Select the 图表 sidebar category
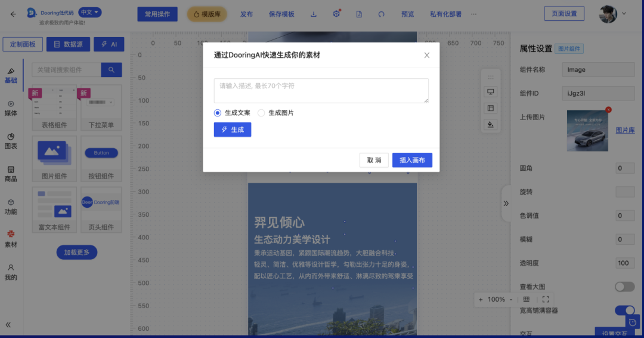The image size is (644, 338). [x=11, y=141]
